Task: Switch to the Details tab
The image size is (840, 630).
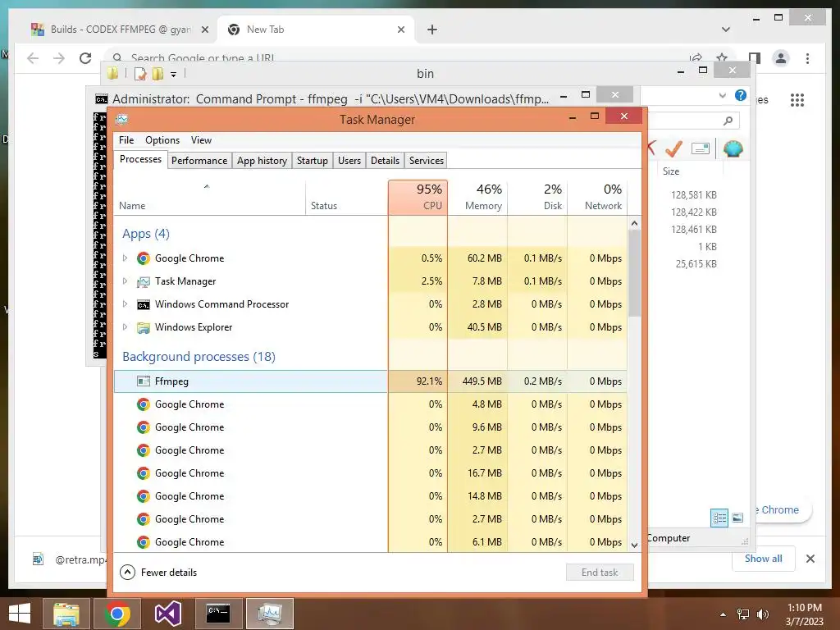Action: coord(386,161)
